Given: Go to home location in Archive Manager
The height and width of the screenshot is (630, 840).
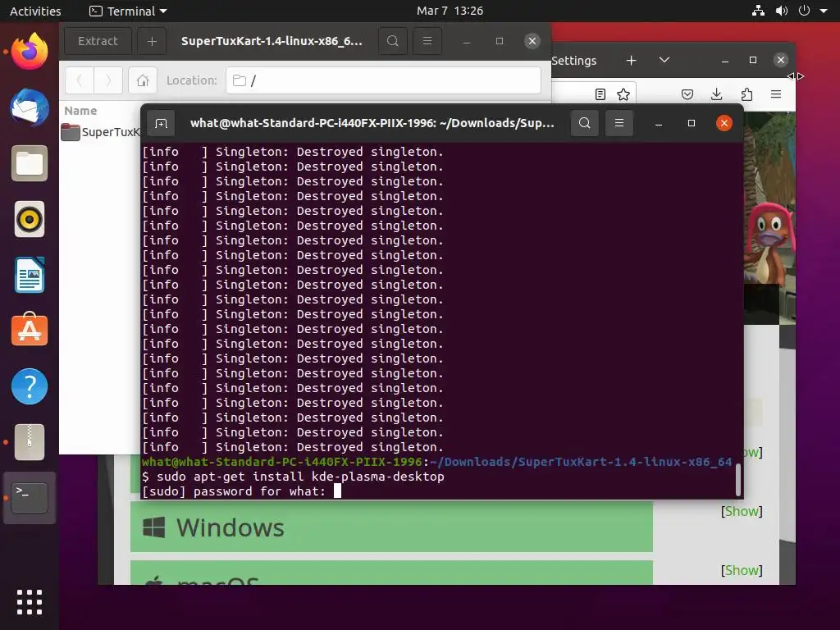Looking at the screenshot, I should [143, 80].
